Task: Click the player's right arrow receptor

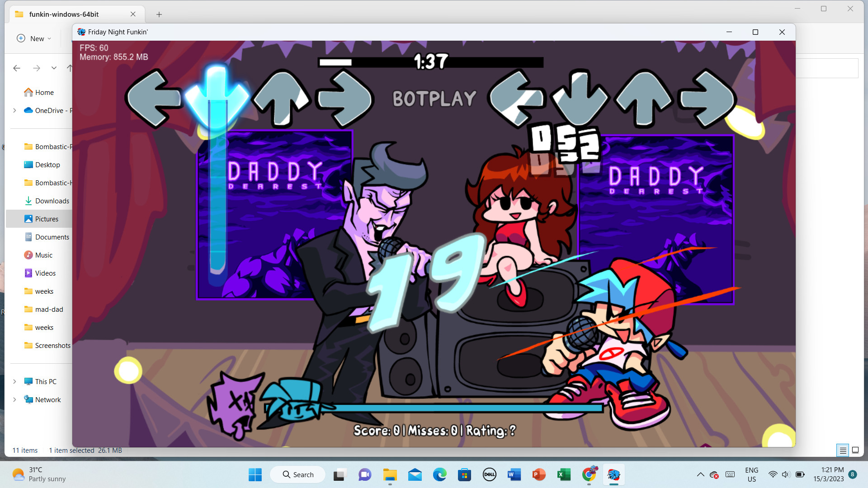Action: 708,99
